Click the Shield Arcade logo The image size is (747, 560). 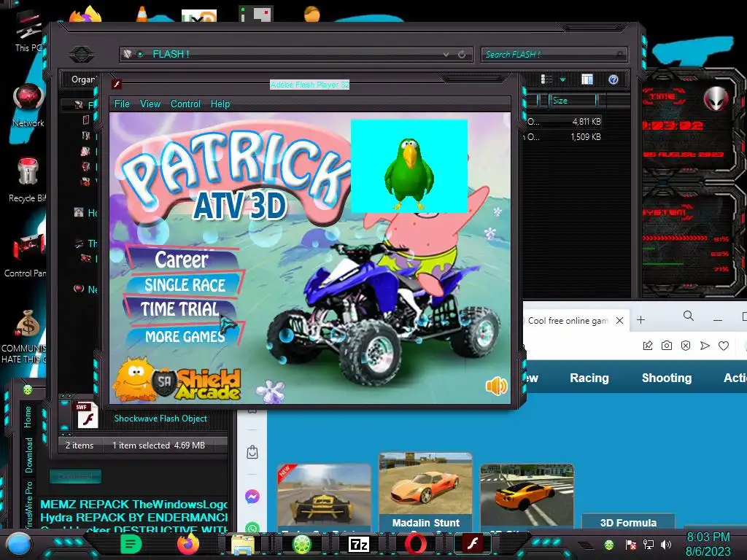[177, 381]
